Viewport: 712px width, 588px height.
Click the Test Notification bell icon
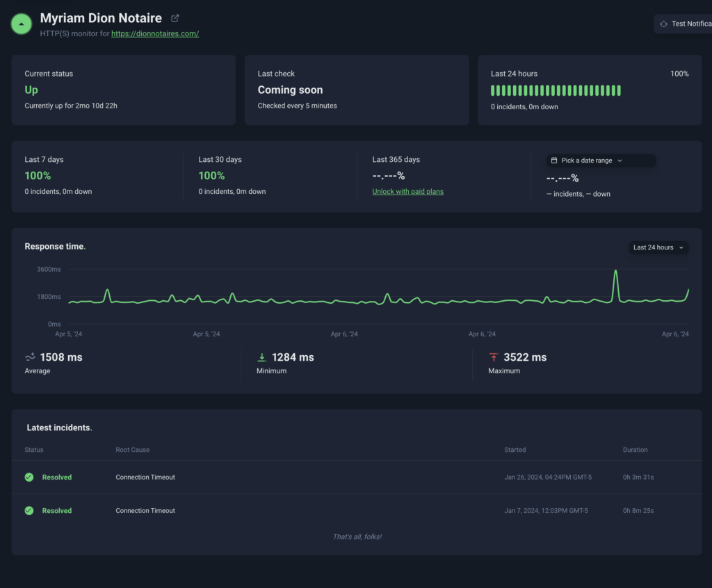point(663,24)
